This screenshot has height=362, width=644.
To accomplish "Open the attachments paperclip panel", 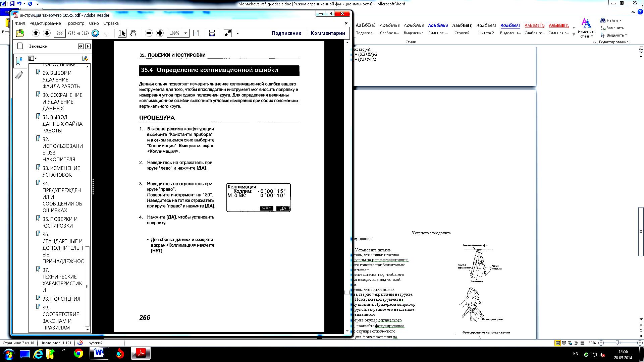I will click(19, 75).
